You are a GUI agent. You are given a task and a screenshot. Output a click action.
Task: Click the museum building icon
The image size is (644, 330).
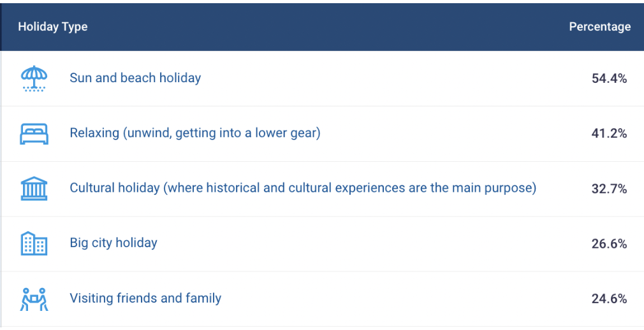point(34,189)
